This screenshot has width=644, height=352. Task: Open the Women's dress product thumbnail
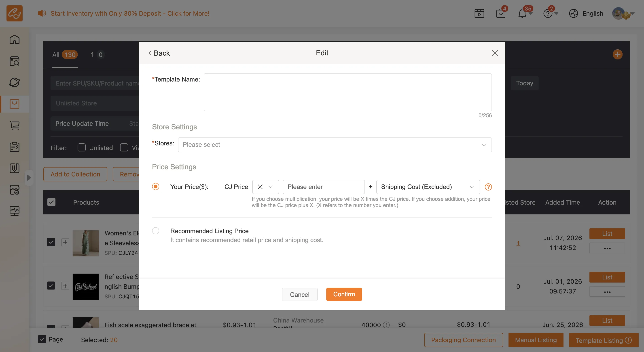86,243
